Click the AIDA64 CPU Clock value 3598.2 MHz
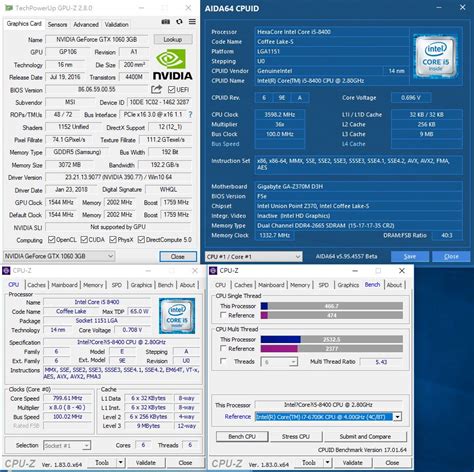Viewport: 474px width, 472px height. pos(280,115)
